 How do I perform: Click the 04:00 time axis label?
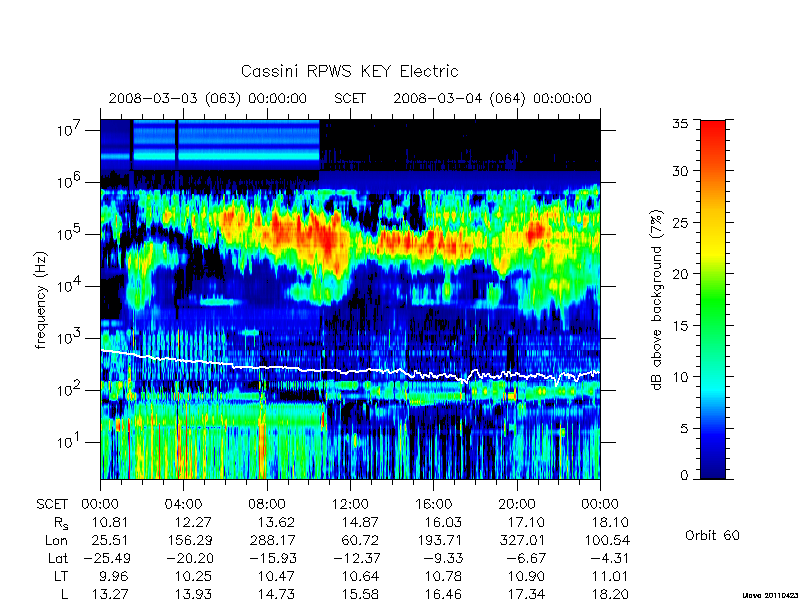point(183,505)
